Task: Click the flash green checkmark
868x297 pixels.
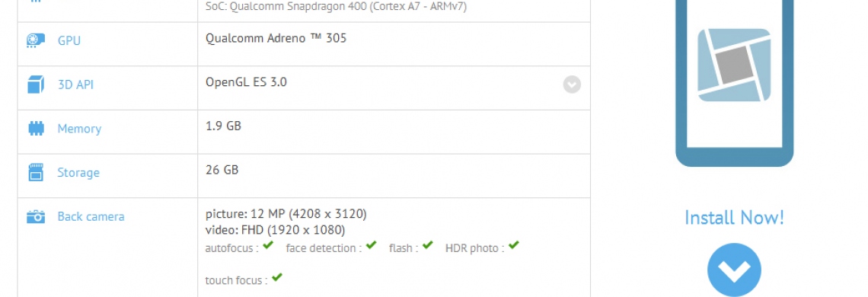Action: pos(427,245)
